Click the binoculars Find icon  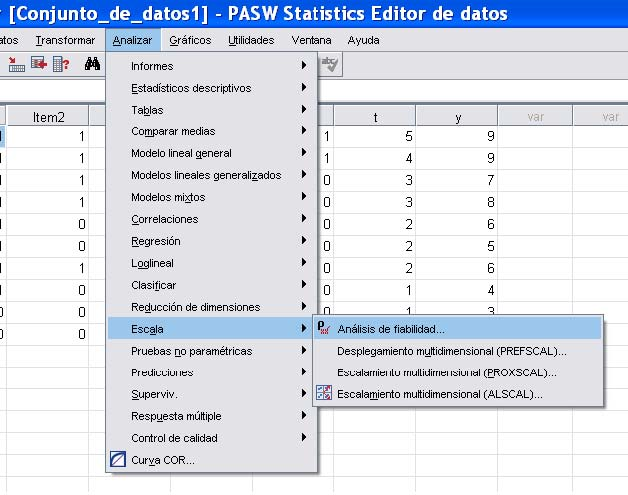(92, 64)
